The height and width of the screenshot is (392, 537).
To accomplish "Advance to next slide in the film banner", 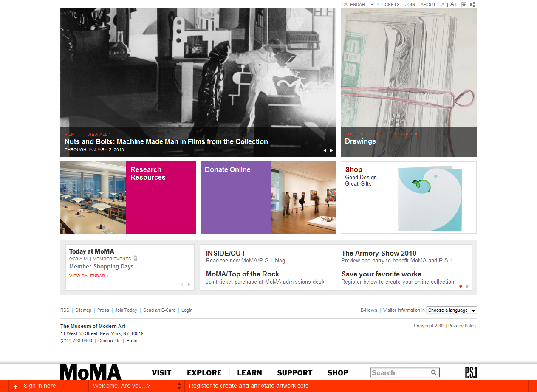I will pyautogui.click(x=331, y=150).
